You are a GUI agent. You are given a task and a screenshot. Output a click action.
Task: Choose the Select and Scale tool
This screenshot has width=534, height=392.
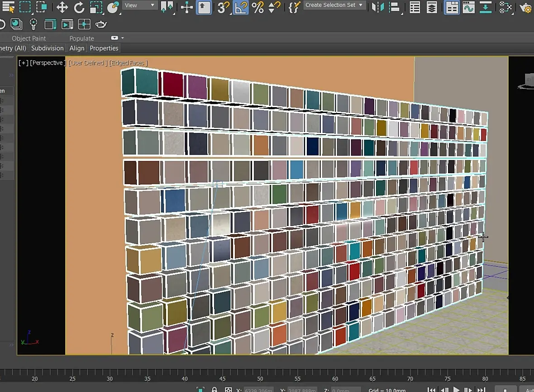coord(95,7)
